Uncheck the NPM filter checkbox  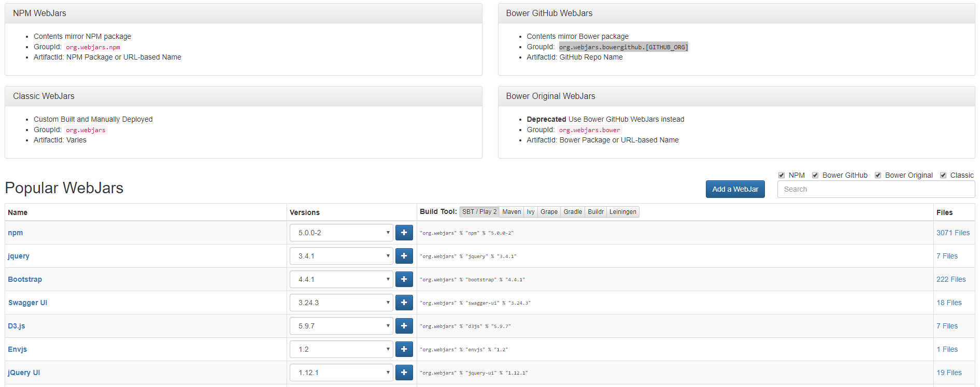(782, 175)
